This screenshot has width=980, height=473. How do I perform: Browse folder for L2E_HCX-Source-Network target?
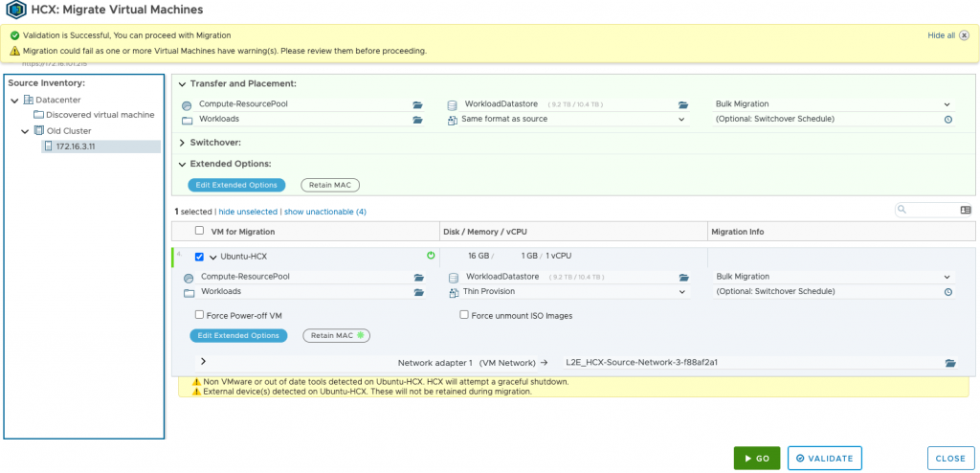[x=950, y=363]
